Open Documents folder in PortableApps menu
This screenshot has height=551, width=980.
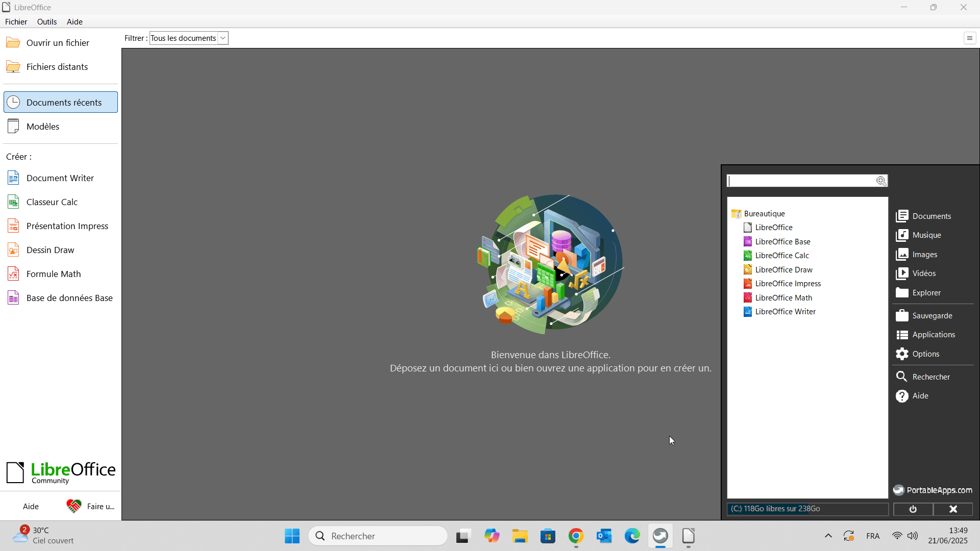(923, 216)
